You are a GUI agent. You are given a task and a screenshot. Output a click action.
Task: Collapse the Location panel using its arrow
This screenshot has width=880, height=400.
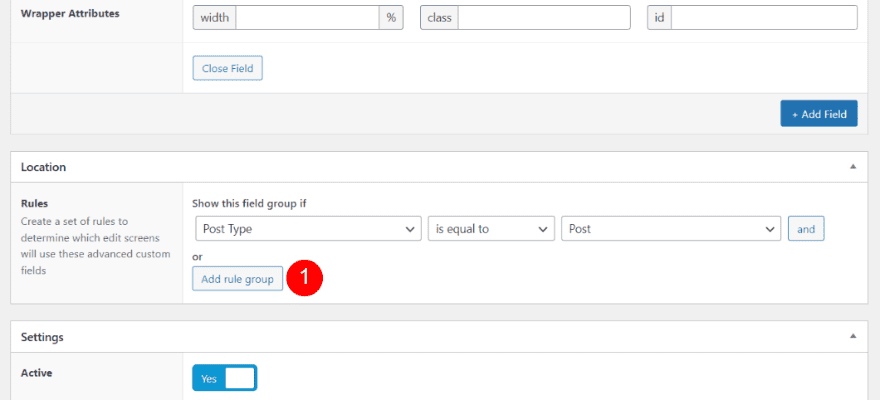(853, 167)
